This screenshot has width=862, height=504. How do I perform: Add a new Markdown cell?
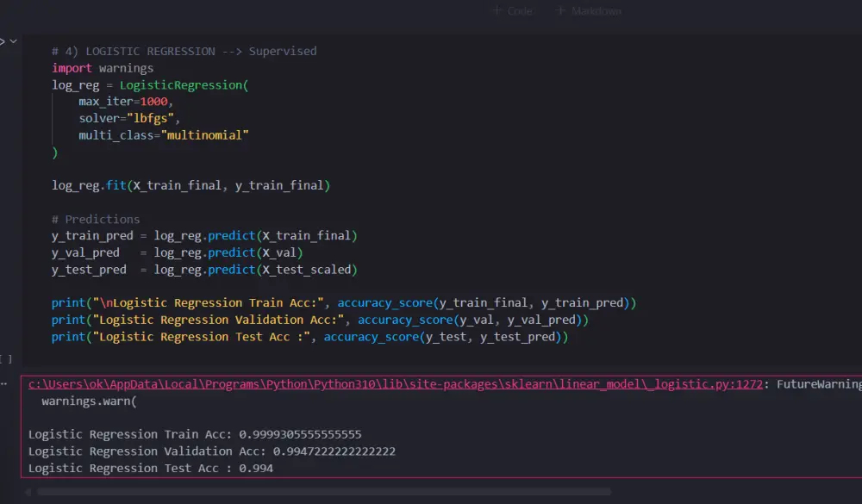point(590,11)
